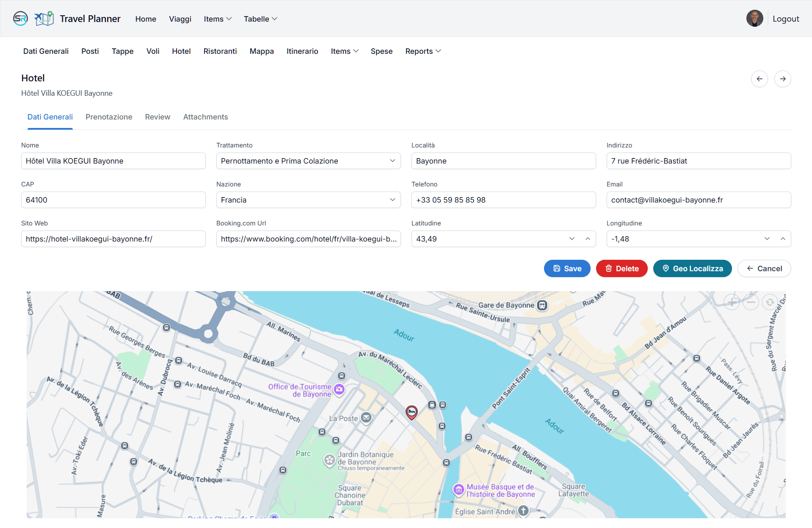The height and width of the screenshot is (528, 812).
Task: Open the Itinerario section
Action: coord(302,51)
